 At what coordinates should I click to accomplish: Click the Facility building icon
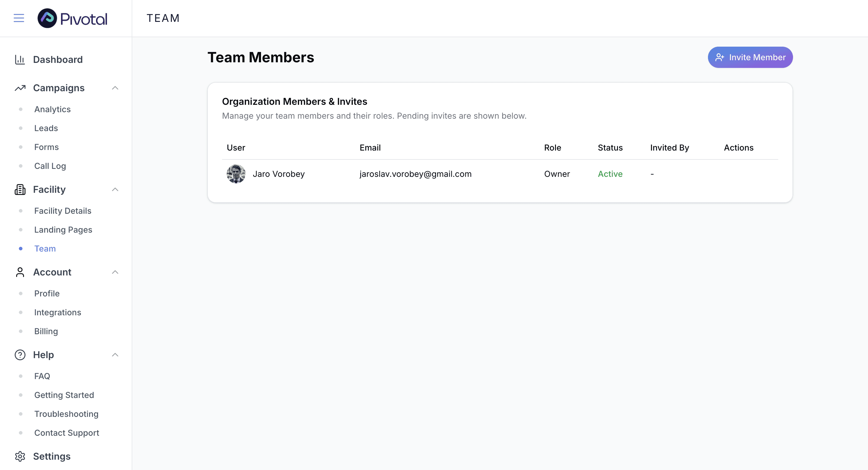pos(20,190)
